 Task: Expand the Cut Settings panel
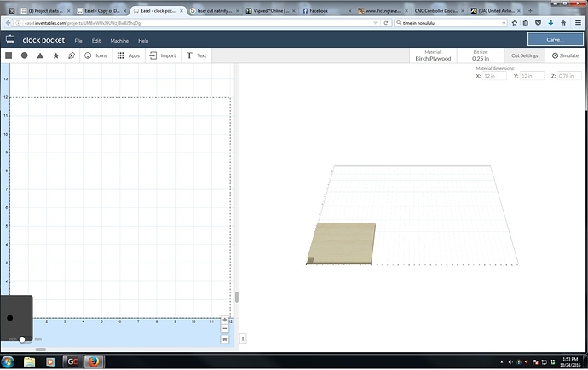pyautogui.click(x=524, y=55)
